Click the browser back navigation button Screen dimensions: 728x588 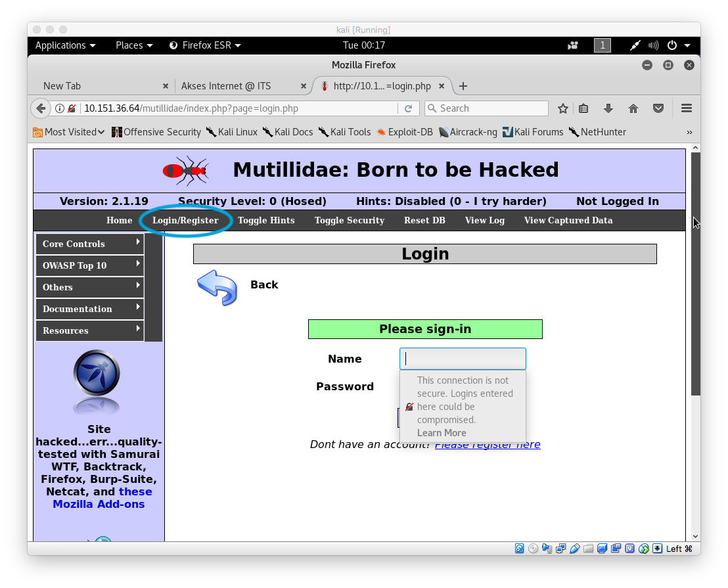pyautogui.click(x=41, y=108)
